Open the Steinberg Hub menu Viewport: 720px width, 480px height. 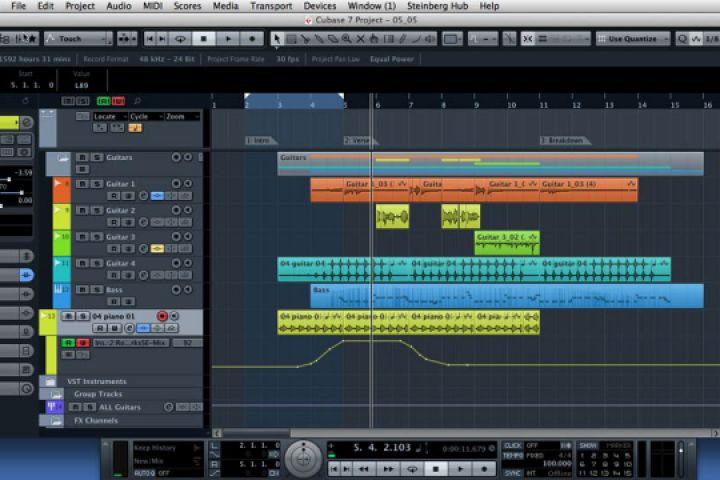coord(437,6)
